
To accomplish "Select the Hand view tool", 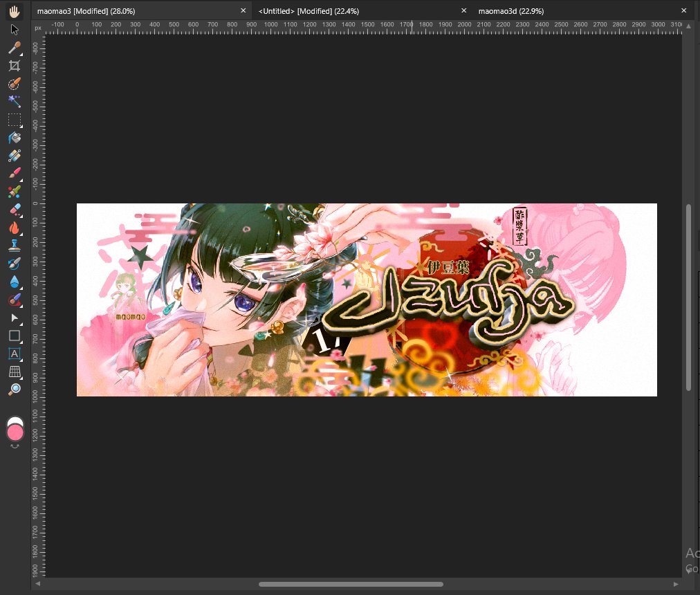I will (15, 11).
